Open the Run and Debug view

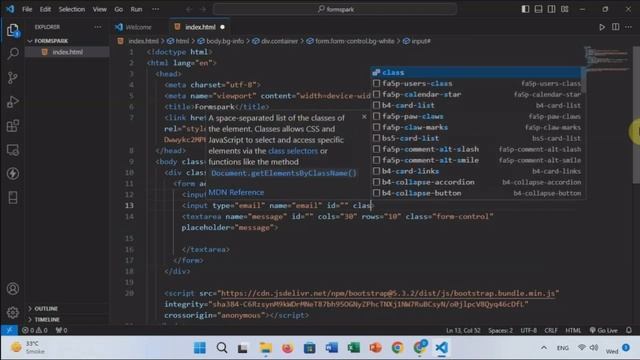pos(13,102)
